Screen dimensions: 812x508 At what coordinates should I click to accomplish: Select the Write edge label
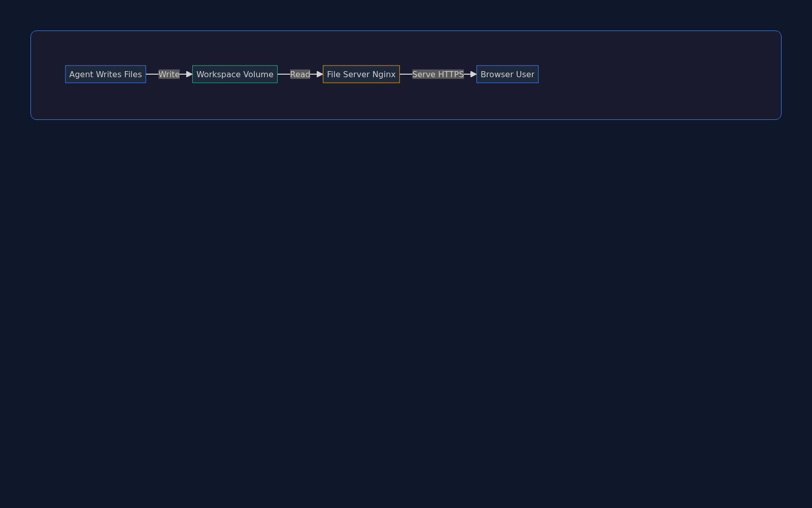click(169, 74)
